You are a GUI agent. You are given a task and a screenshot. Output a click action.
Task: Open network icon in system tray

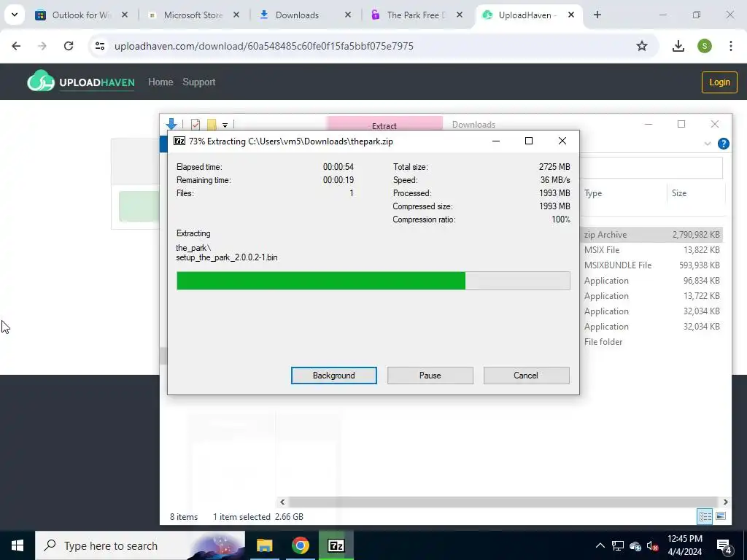(x=618, y=545)
